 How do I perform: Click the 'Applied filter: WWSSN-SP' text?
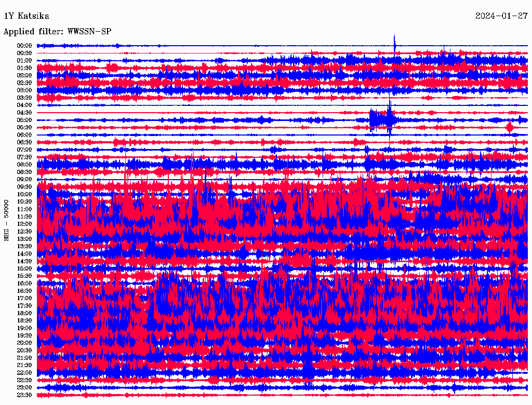(57, 32)
